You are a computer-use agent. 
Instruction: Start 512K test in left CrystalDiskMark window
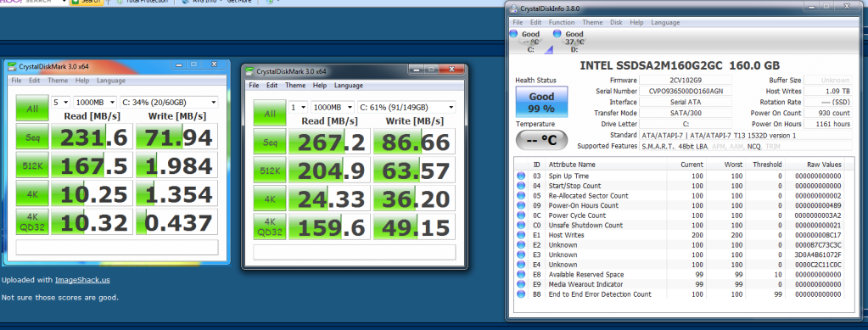32,165
